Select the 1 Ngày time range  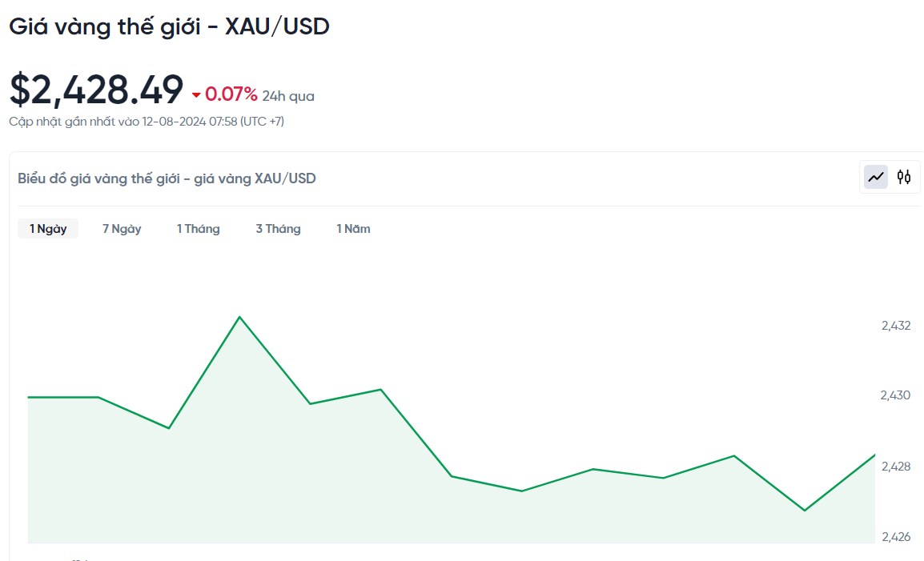[x=48, y=229]
